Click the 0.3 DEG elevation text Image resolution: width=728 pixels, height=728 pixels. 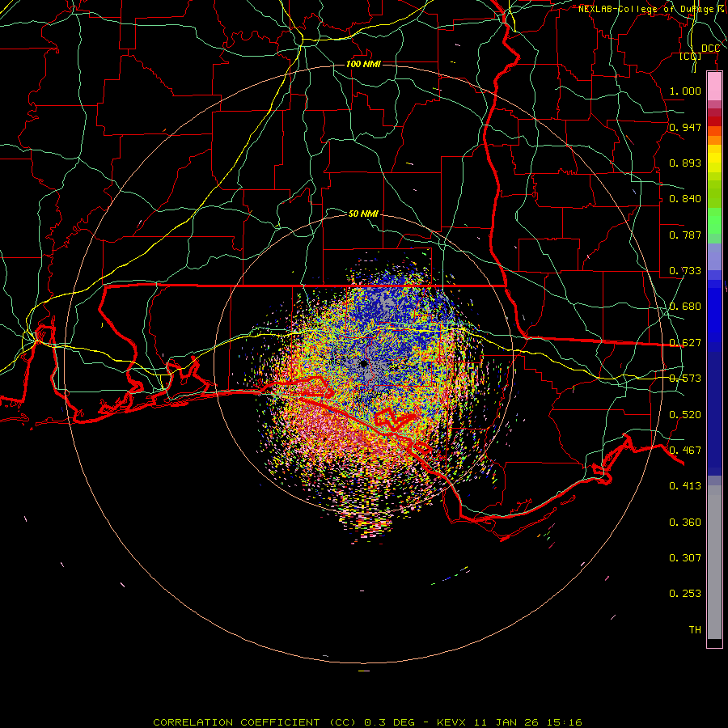coord(389,722)
